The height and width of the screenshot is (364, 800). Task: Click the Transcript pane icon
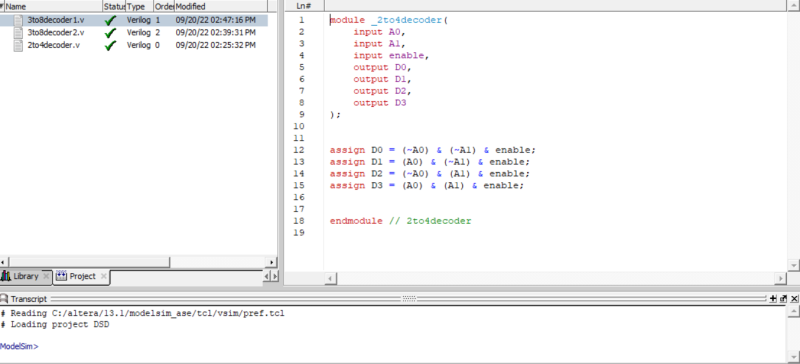coord(4,299)
